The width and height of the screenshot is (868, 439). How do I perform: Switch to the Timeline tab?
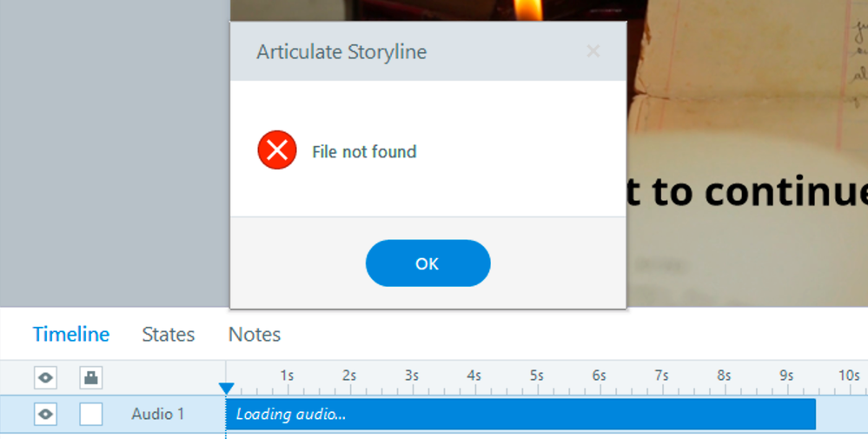coord(71,335)
